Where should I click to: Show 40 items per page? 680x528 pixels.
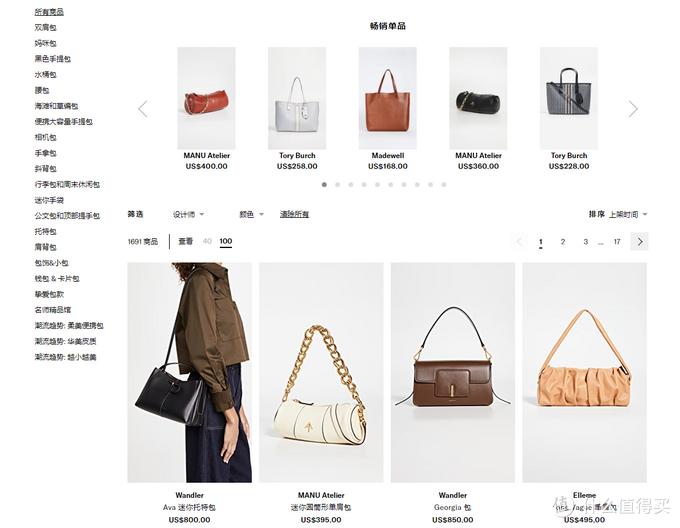[x=207, y=241]
